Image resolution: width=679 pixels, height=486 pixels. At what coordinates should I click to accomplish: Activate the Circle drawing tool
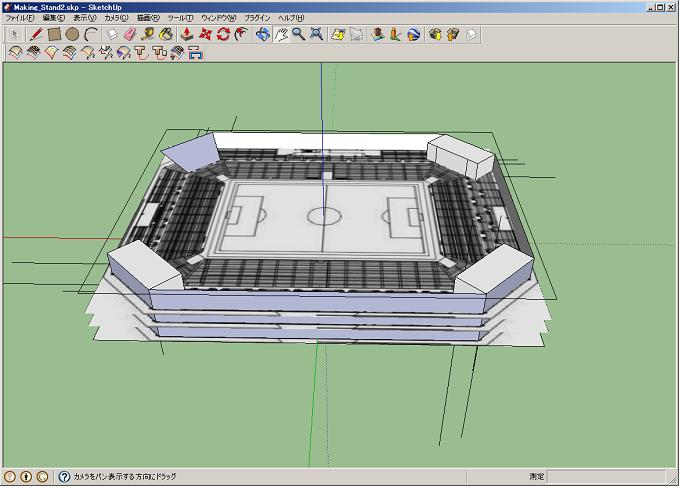[x=72, y=34]
